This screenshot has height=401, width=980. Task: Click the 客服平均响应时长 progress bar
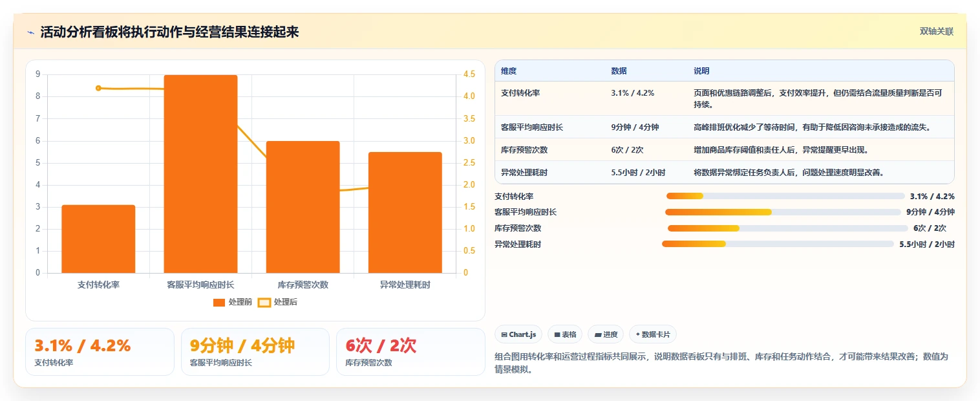[x=783, y=212]
